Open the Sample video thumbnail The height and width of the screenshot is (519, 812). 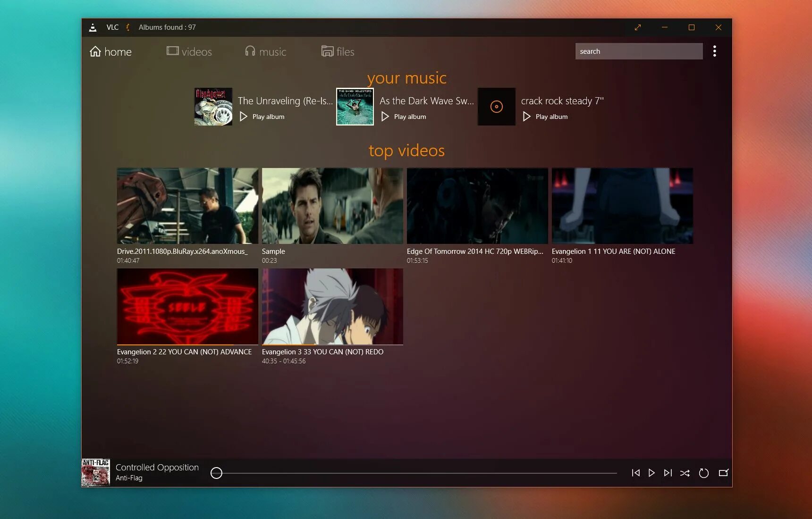click(332, 206)
